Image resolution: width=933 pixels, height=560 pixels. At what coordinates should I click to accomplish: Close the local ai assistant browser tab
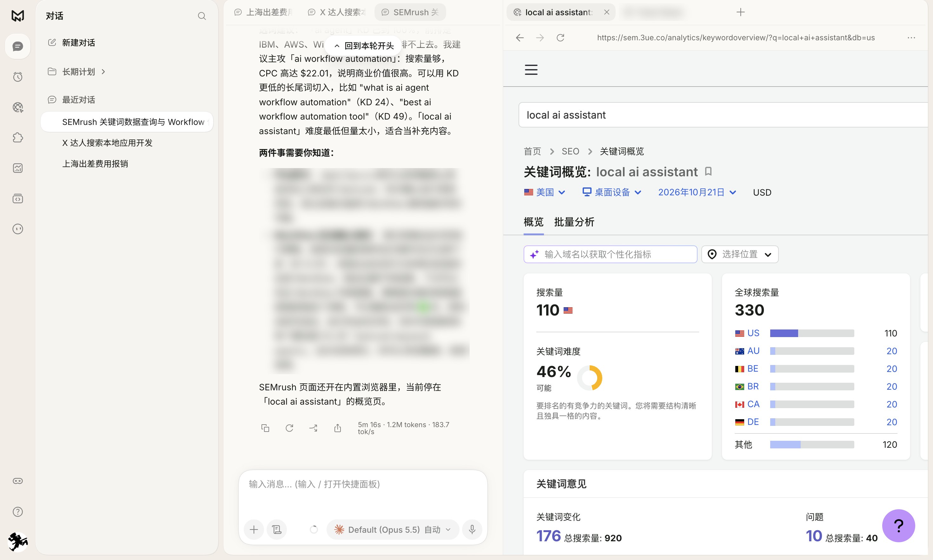tap(606, 12)
